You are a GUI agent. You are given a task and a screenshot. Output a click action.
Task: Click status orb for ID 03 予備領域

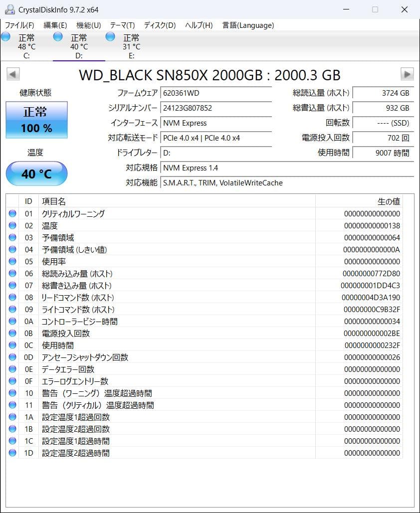coord(12,237)
